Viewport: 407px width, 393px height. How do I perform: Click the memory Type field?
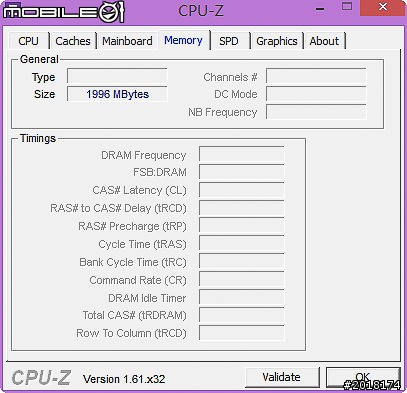117,76
